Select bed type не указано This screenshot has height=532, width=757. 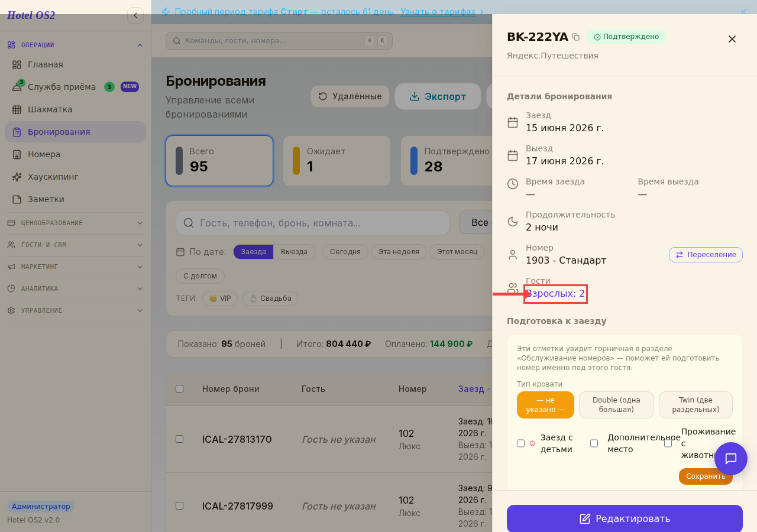coord(545,405)
